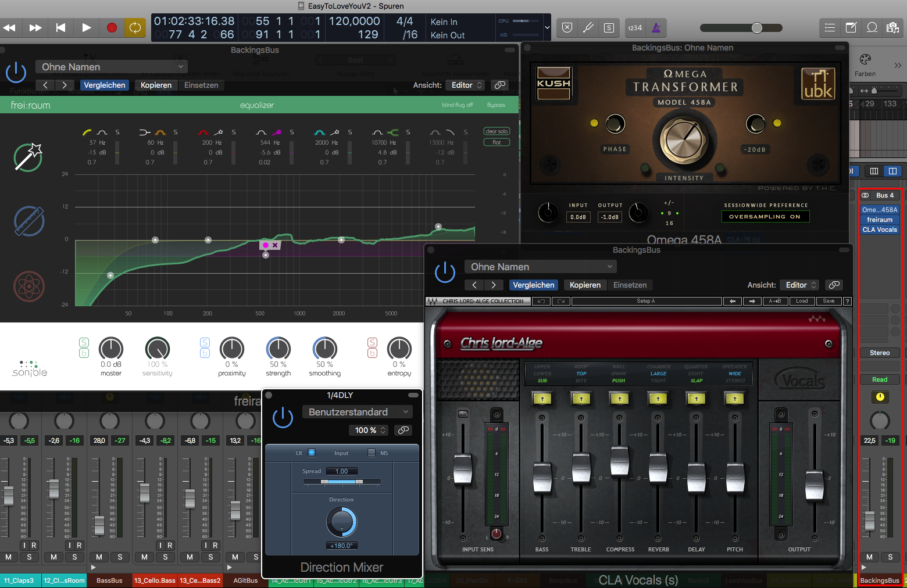
Task: Open Setup A preset field
Action: 646,301
